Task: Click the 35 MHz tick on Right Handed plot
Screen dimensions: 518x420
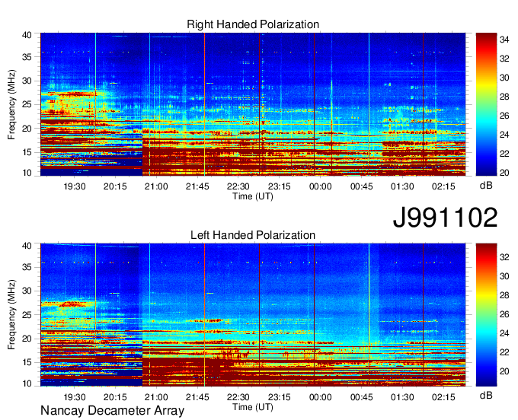Action: (x=27, y=57)
